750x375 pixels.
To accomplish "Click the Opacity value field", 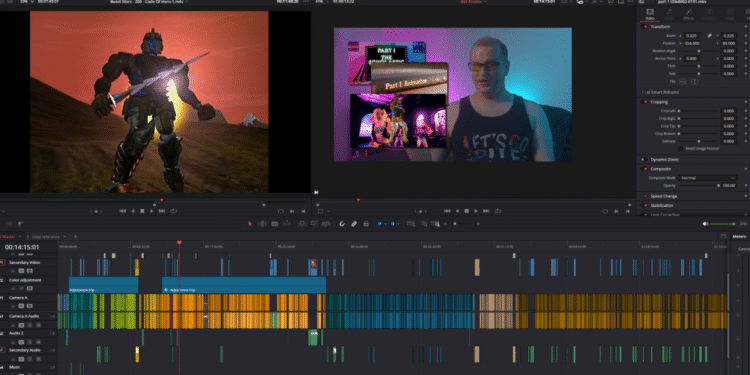I will pyautogui.click(x=728, y=186).
